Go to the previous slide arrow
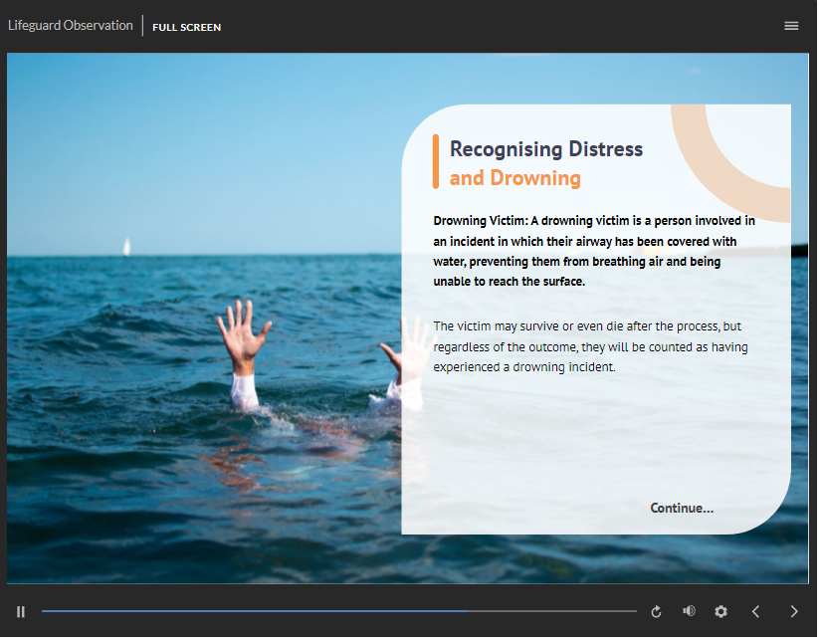 click(x=755, y=611)
